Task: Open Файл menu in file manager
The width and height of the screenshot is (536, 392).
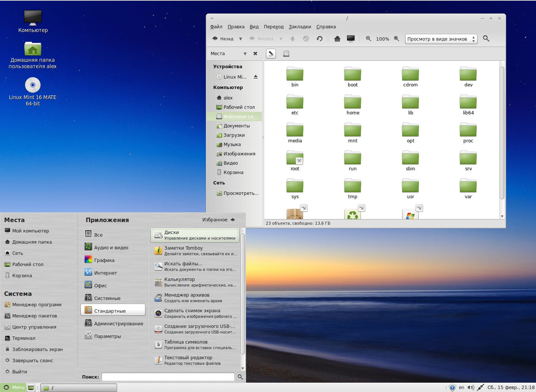Action: pos(216,27)
